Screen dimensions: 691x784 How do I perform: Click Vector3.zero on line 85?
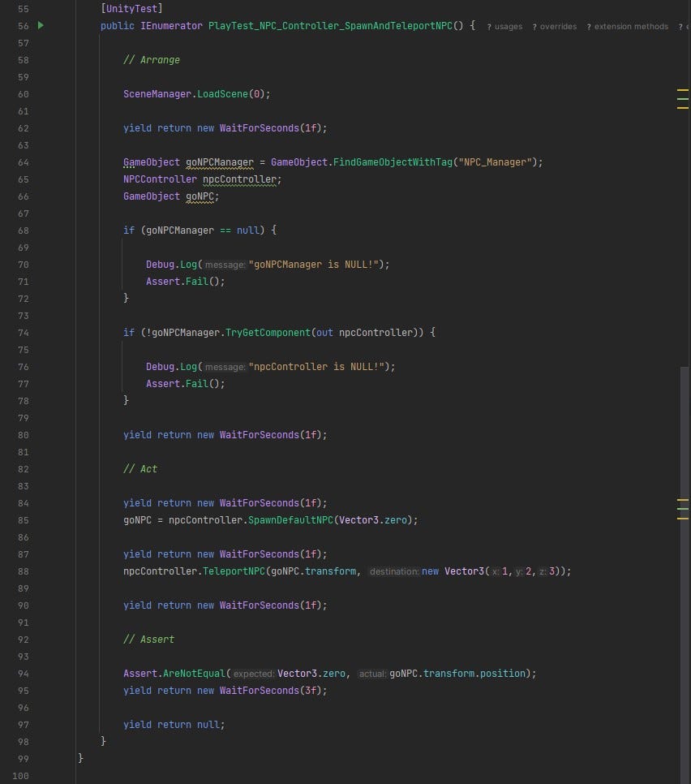[373, 520]
